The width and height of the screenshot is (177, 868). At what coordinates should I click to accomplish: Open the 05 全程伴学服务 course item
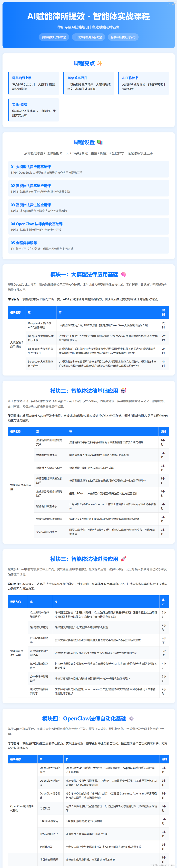[x=89, y=246]
